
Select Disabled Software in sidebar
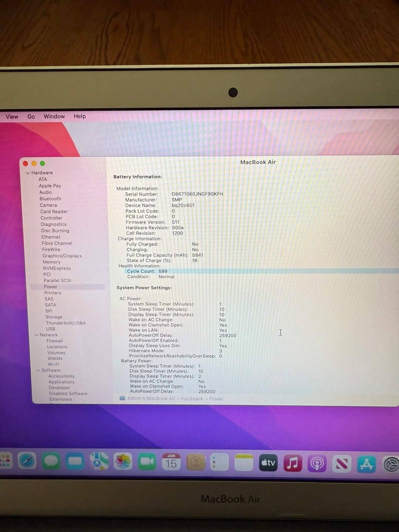click(x=68, y=393)
